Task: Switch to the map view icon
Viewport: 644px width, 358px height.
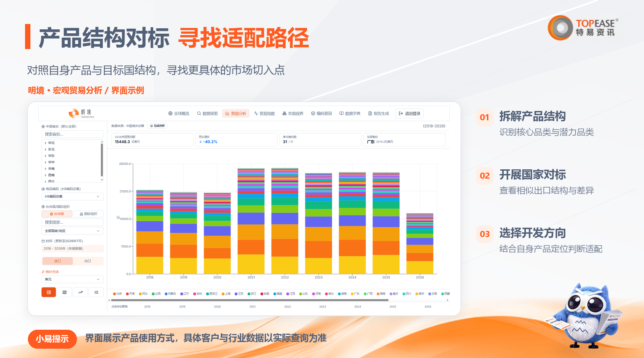Action: point(64,292)
